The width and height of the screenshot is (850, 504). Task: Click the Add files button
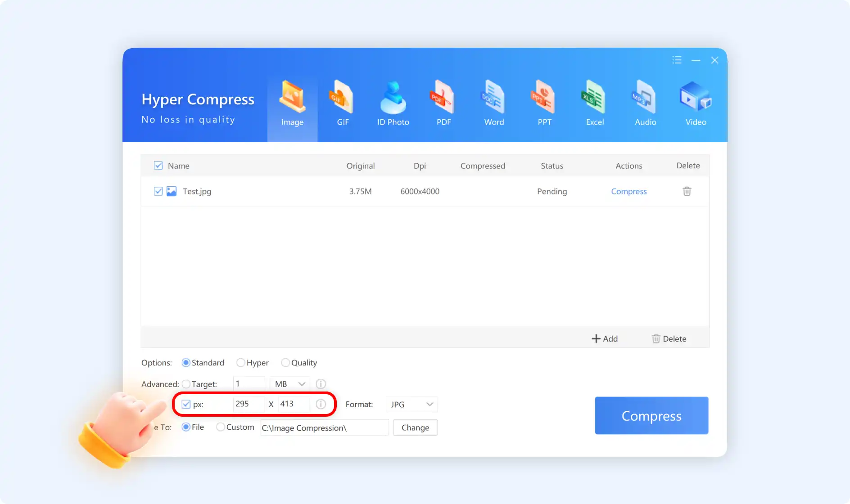coord(605,338)
